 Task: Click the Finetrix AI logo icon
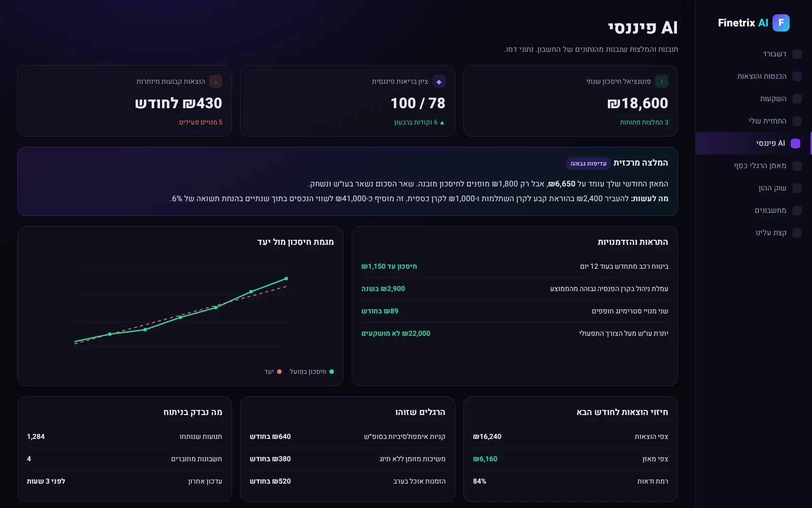click(x=781, y=23)
